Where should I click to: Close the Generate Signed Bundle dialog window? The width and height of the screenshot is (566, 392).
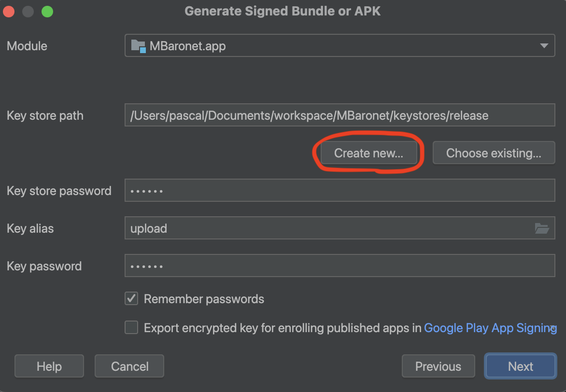9,12
